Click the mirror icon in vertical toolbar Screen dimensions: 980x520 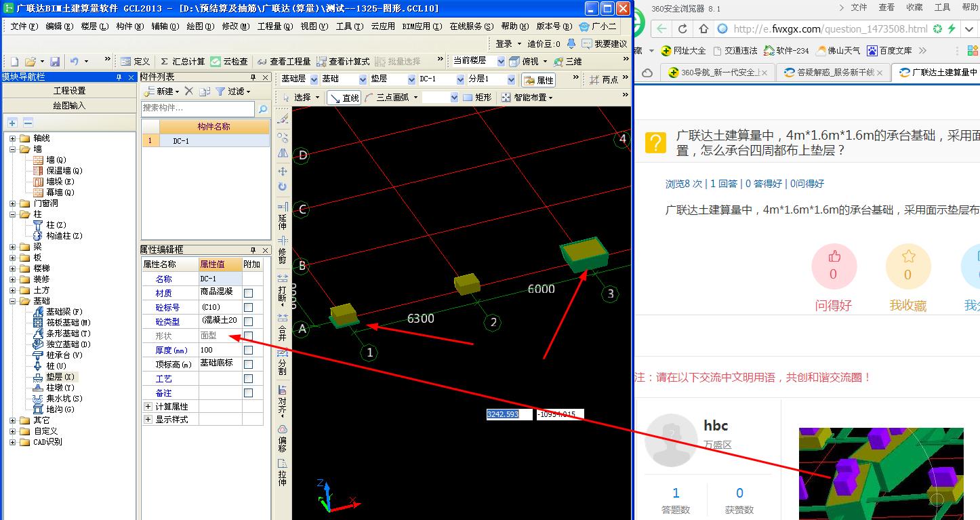pos(283,153)
